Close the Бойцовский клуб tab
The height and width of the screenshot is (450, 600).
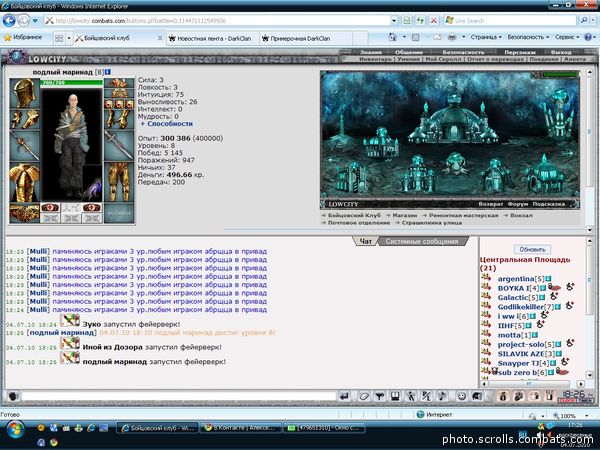(160, 38)
